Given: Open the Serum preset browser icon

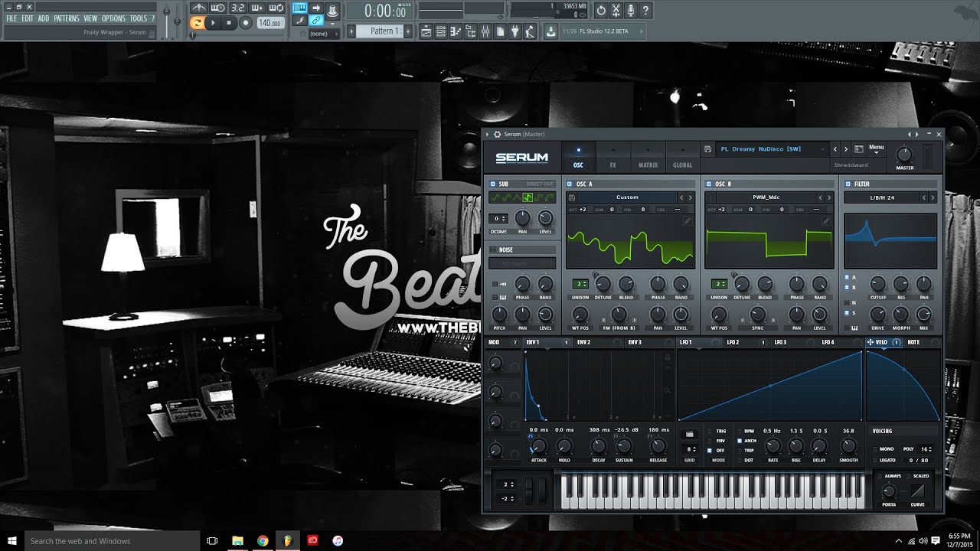Looking at the screenshot, I should [858, 149].
